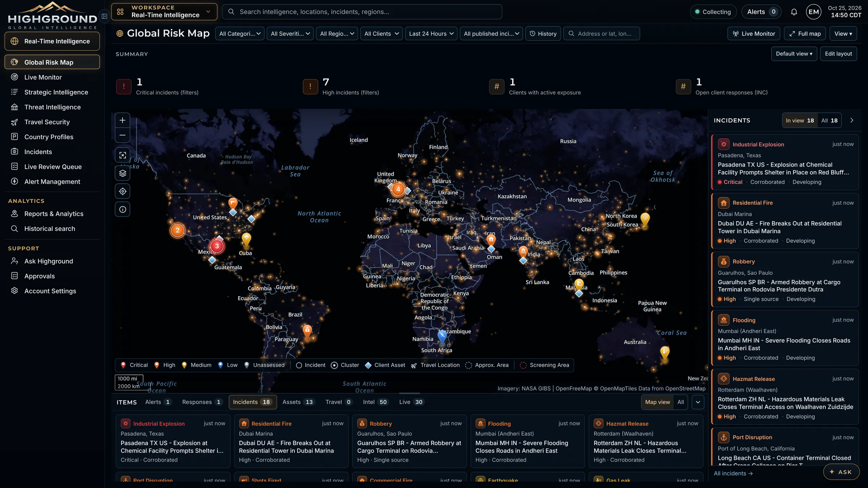Click the Address or lat, lon input

click(601, 34)
